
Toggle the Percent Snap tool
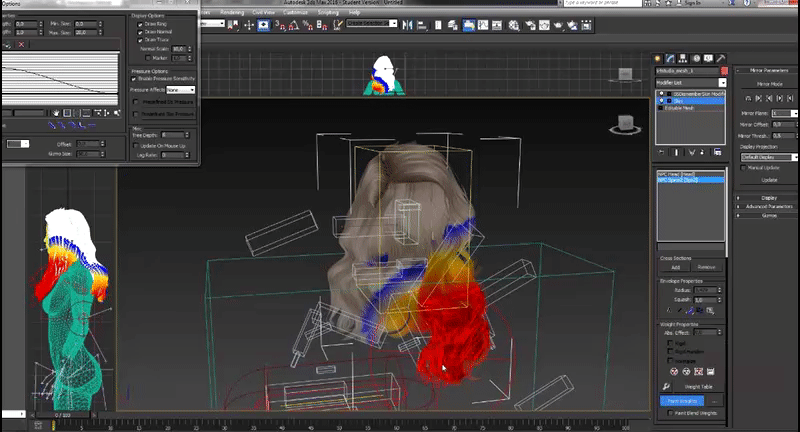tap(308, 24)
